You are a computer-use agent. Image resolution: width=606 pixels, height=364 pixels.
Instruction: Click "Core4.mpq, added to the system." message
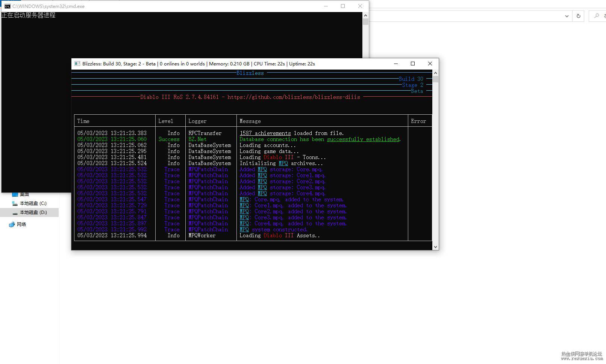point(293,223)
